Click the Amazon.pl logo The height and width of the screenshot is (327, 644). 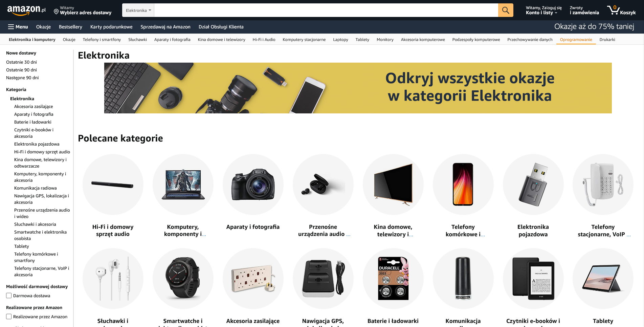26,10
